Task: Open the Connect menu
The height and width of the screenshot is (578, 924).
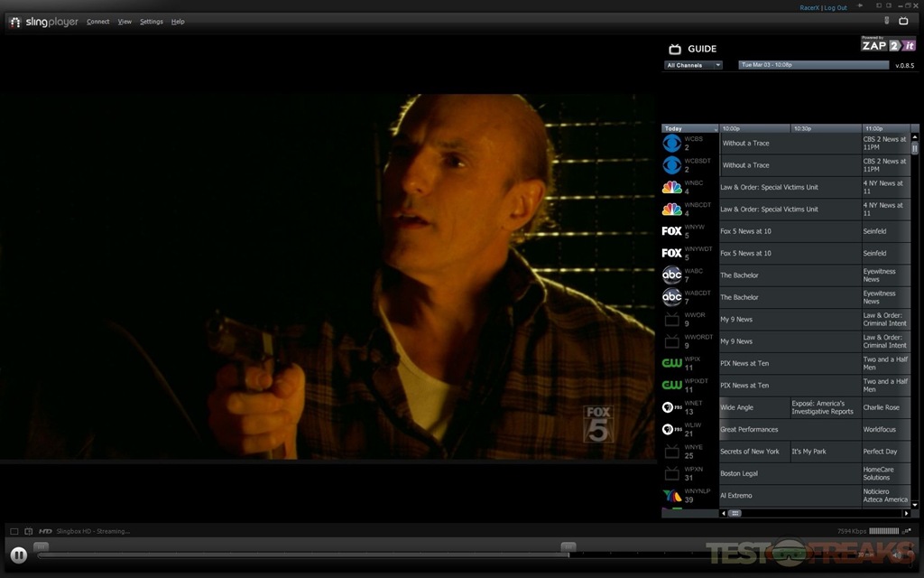Action: pos(97,22)
